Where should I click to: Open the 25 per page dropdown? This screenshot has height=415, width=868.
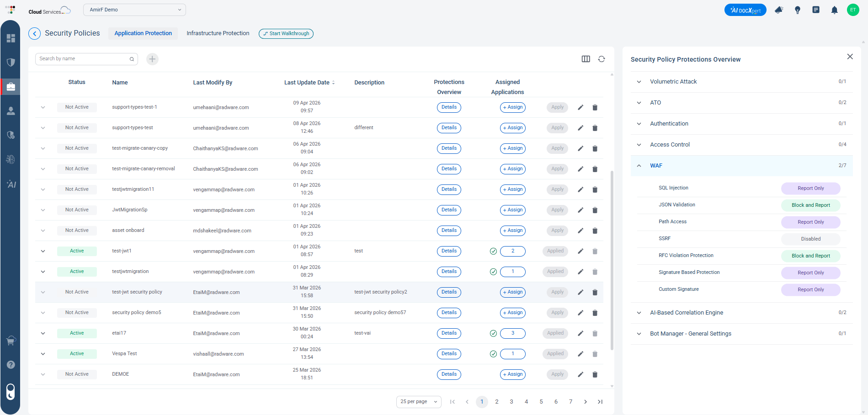419,402
